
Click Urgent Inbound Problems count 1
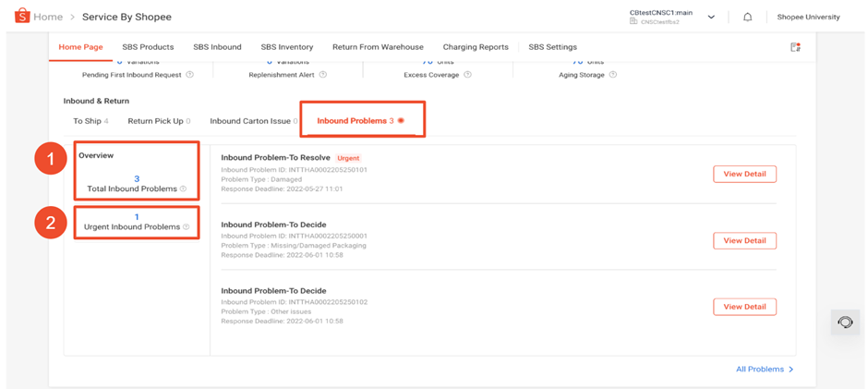coord(137,216)
